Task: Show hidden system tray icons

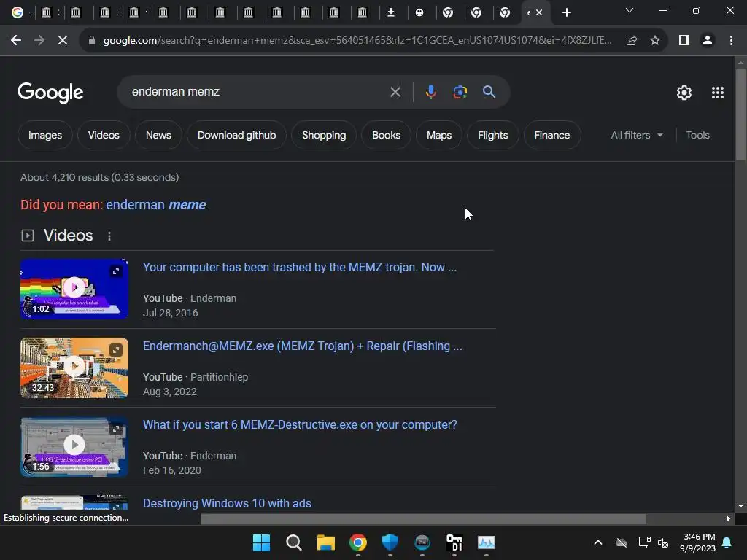Action: tap(598, 542)
